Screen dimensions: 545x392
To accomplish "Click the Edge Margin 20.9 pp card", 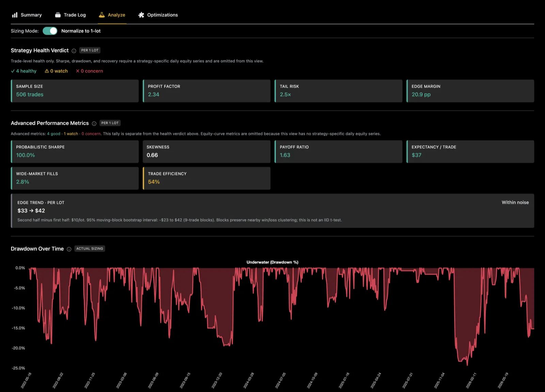I will click(x=470, y=91).
